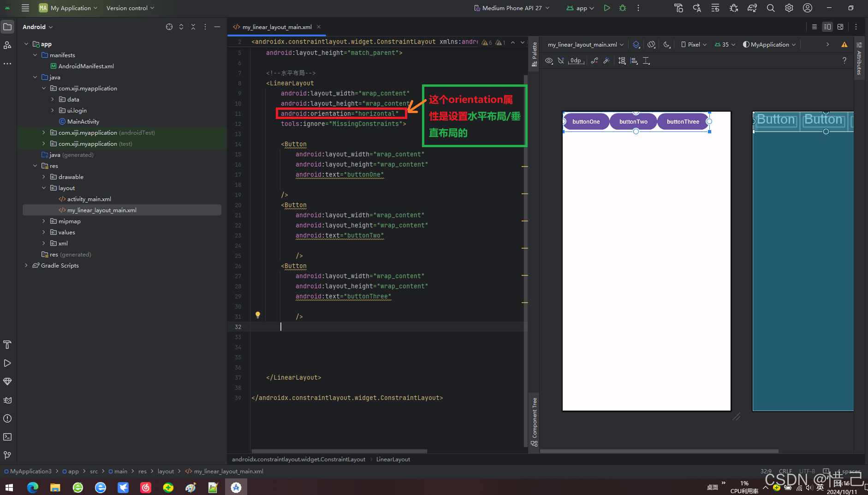Open the main hamburger menu
Image resolution: width=868 pixels, height=495 pixels.
pos(25,8)
